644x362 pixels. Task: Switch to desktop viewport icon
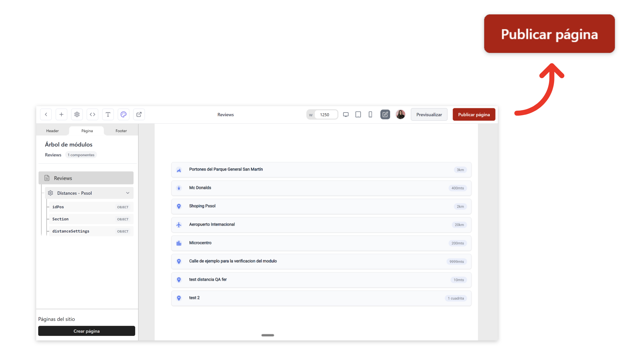click(346, 115)
